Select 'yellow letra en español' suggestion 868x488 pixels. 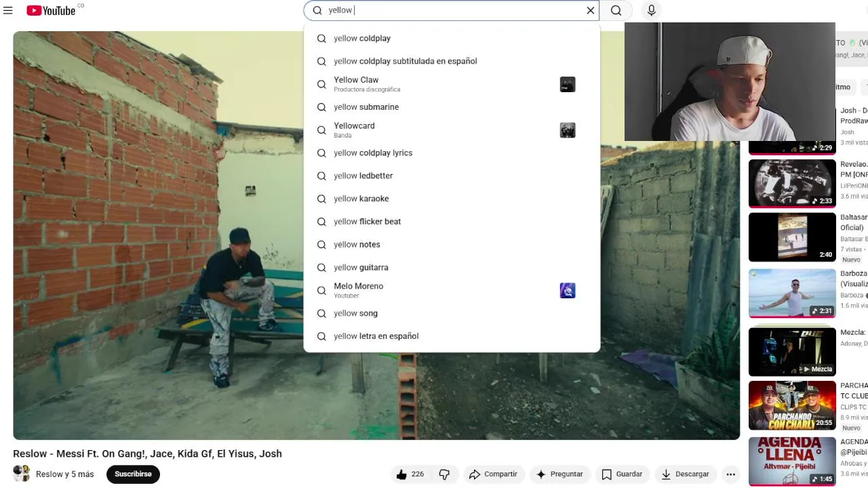452,336
